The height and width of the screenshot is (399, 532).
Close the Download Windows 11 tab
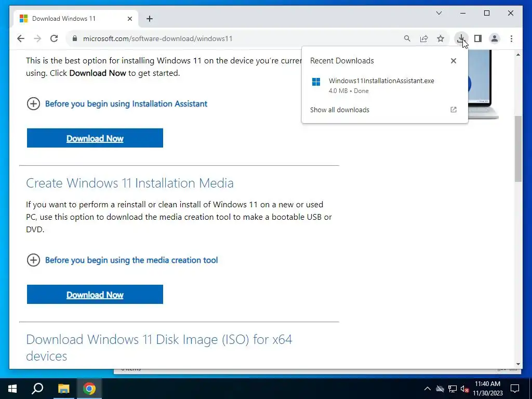(129, 19)
